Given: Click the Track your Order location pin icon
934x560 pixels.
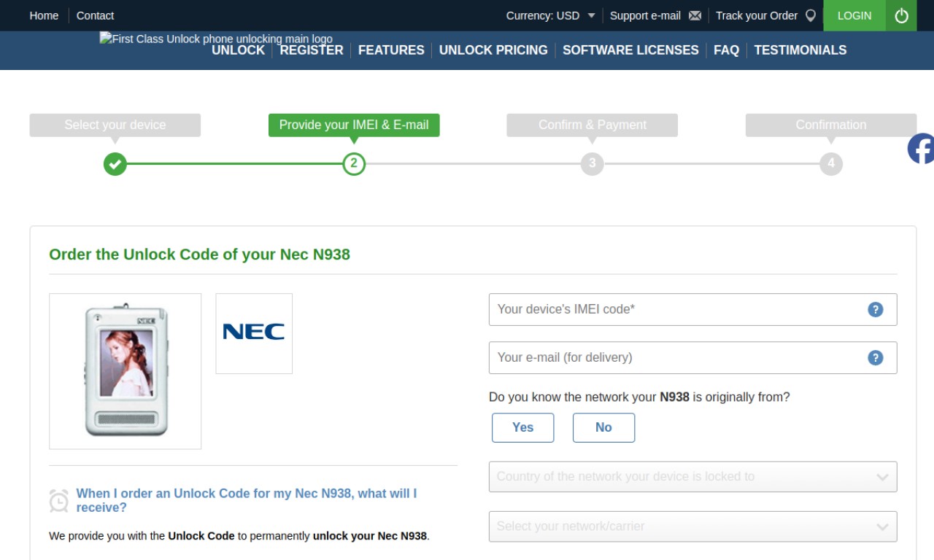Looking at the screenshot, I should [x=810, y=15].
